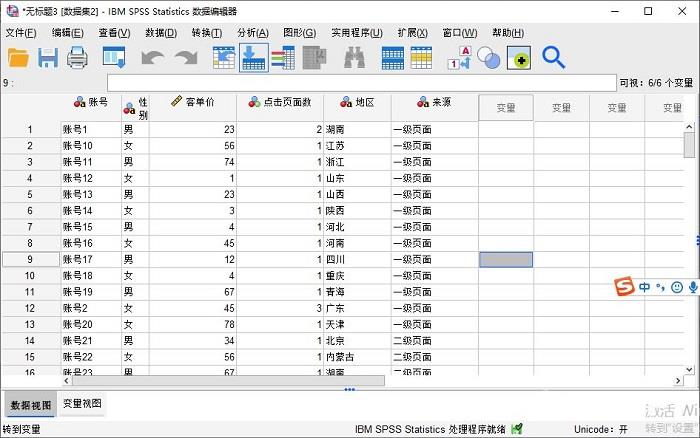Go to case toolbar icon

[x=224, y=58]
